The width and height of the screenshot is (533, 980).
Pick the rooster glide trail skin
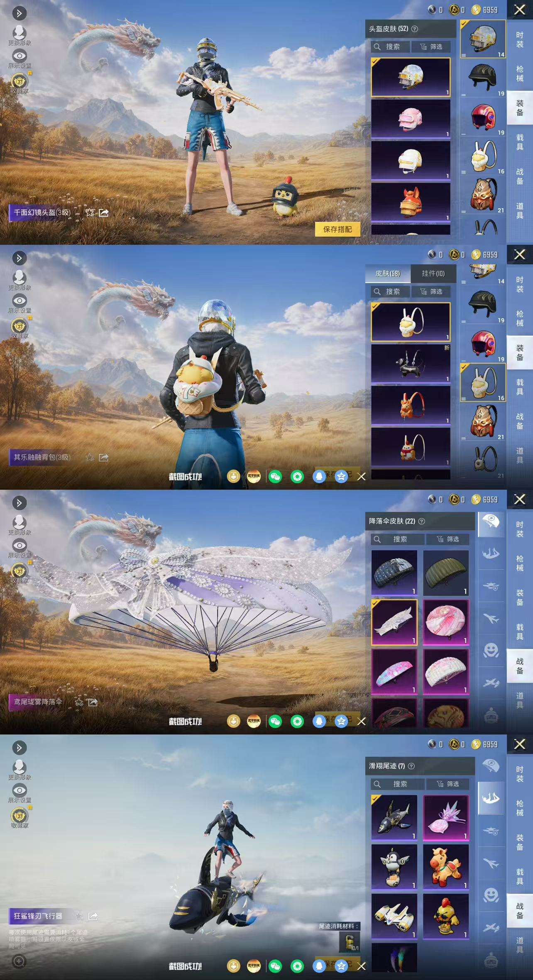(x=446, y=916)
